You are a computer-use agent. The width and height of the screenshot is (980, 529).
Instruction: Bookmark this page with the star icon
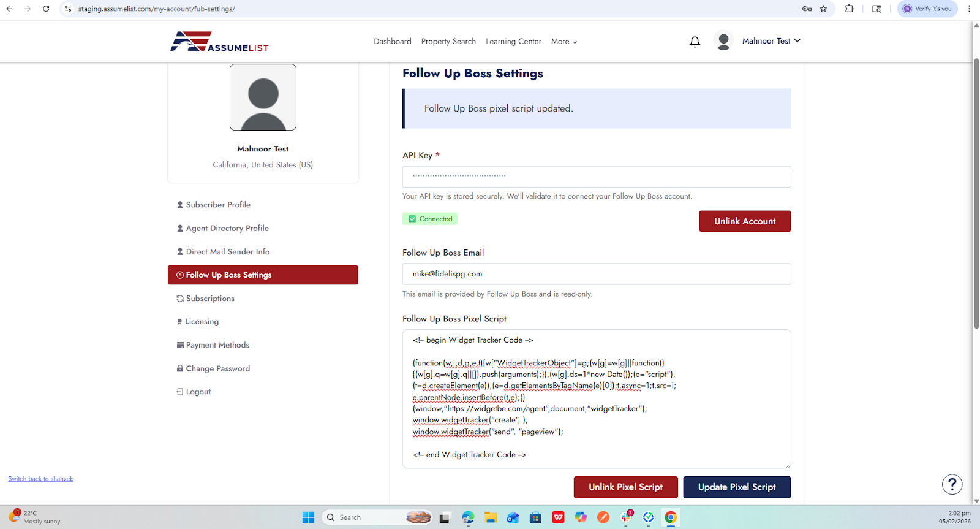[x=823, y=9]
